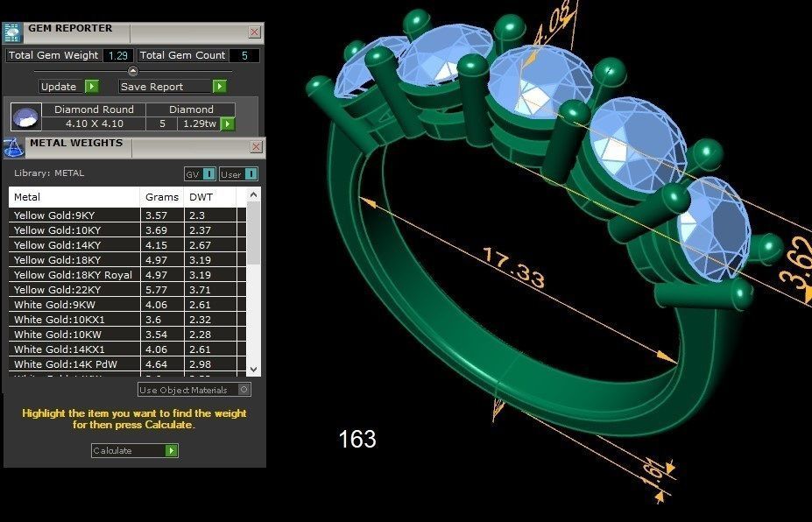812x522 pixels.
Task: Click the metal list scroll-down arrow
Action: (253, 370)
